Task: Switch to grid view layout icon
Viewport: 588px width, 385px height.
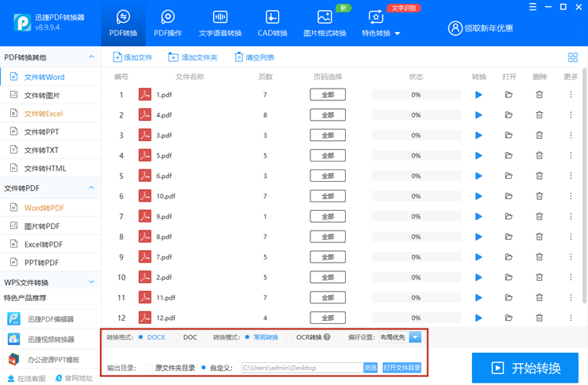Action: [572, 57]
